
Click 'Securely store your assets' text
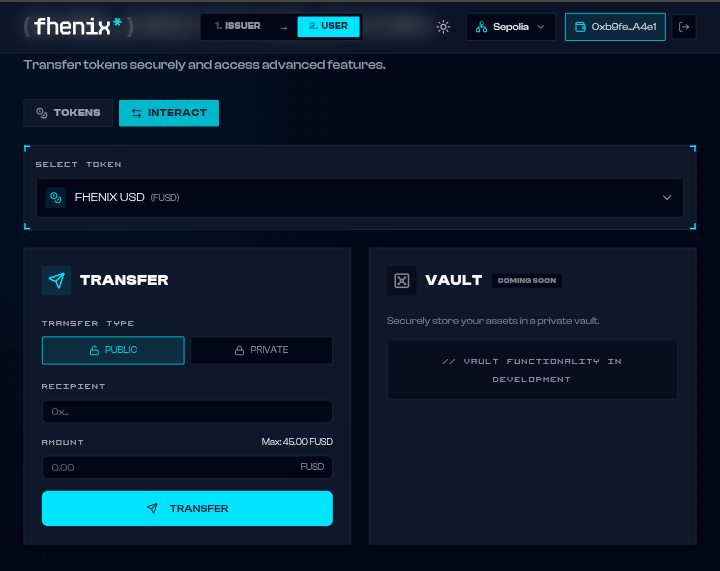coord(493,321)
